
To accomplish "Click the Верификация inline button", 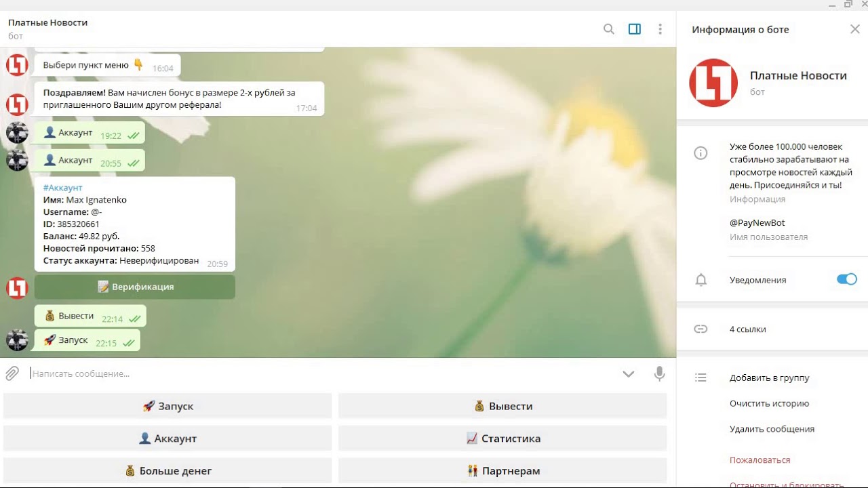I will pyautogui.click(x=135, y=287).
